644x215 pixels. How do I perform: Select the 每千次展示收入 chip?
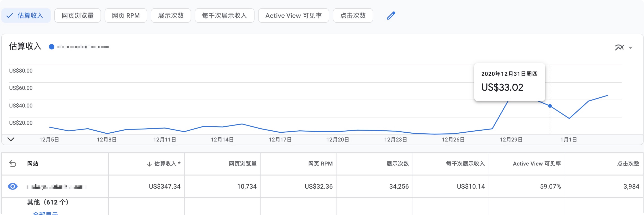224,16
